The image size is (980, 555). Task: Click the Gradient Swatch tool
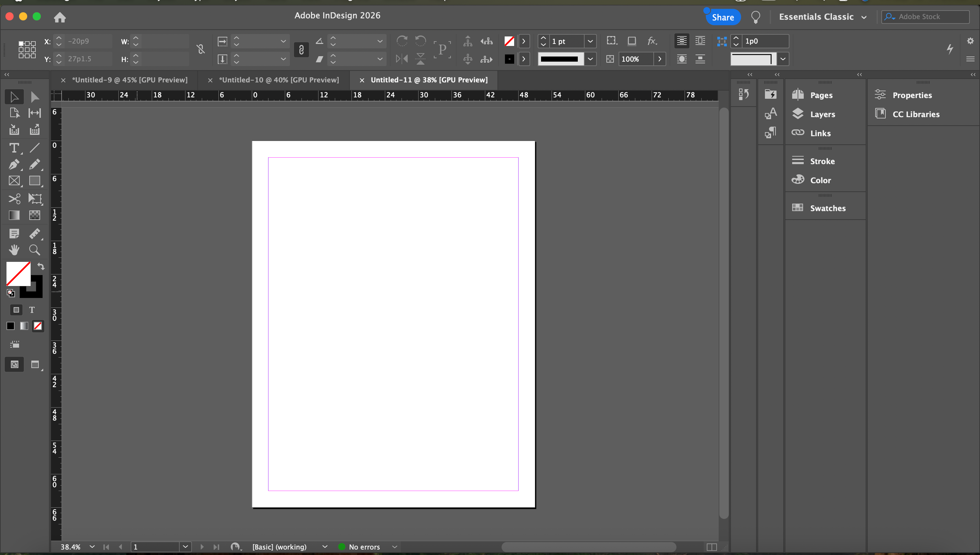tap(14, 216)
